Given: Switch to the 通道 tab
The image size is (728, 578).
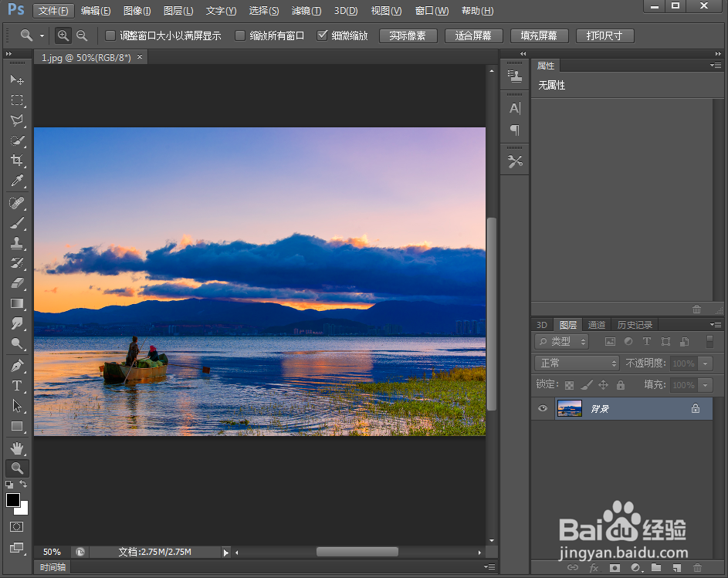Looking at the screenshot, I should [x=596, y=325].
